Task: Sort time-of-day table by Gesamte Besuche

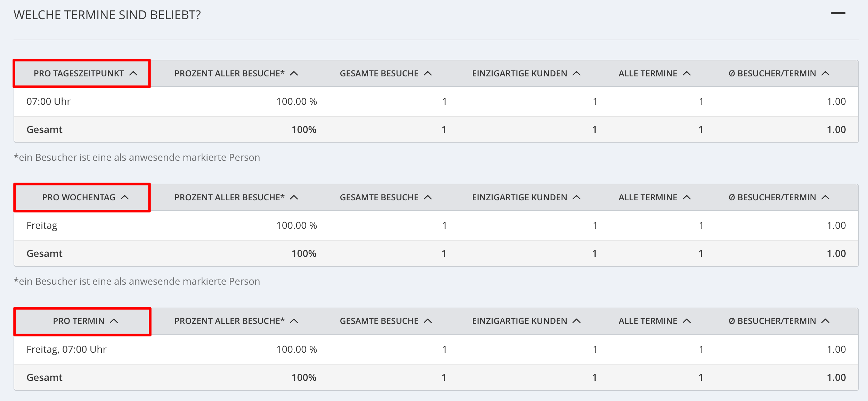Action: click(386, 73)
